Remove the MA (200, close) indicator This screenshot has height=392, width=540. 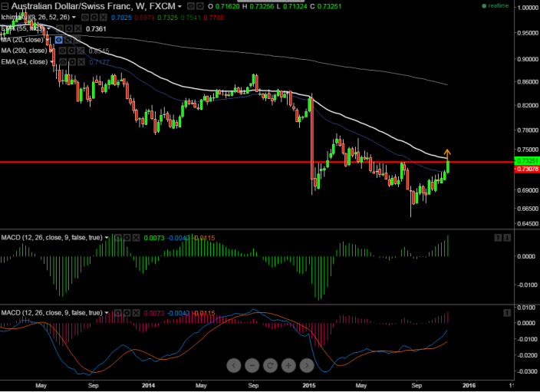coord(81,51)
